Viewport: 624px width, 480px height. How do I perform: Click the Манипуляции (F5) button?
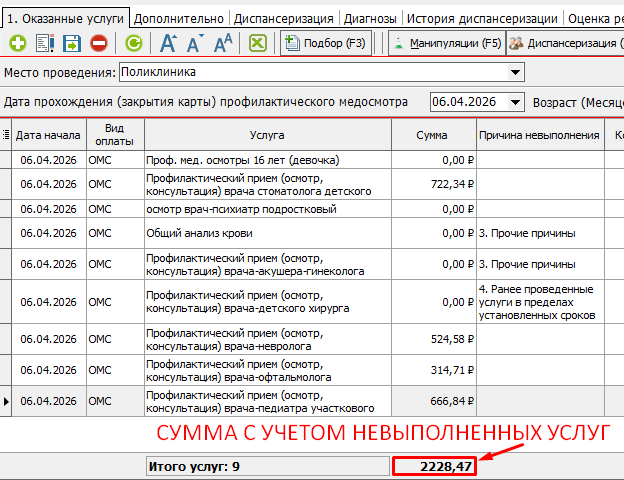click(445, 43)
